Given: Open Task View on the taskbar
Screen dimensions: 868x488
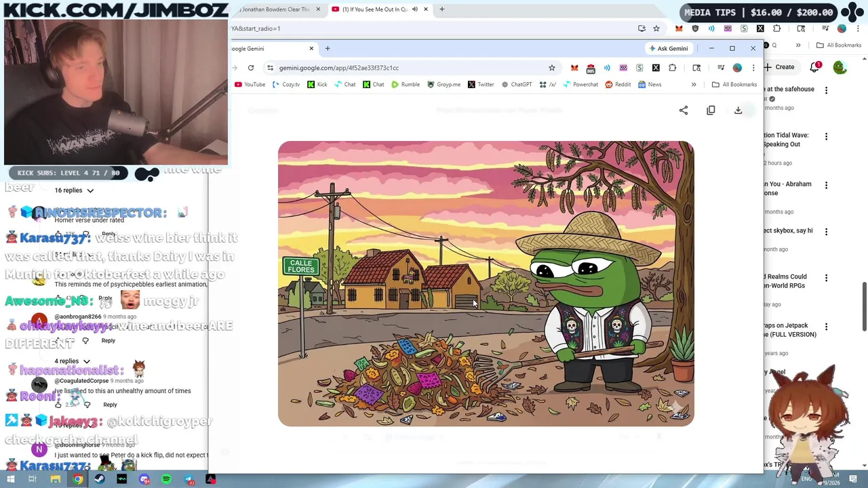Looking at the screenshot, I should click(x=32, y=479).
